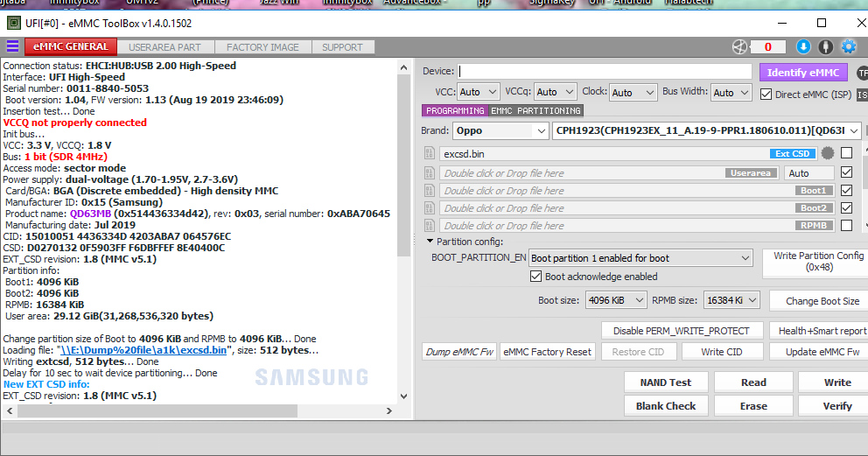
Task: Click the network sharing globe icon
Action: pos(739,47)
